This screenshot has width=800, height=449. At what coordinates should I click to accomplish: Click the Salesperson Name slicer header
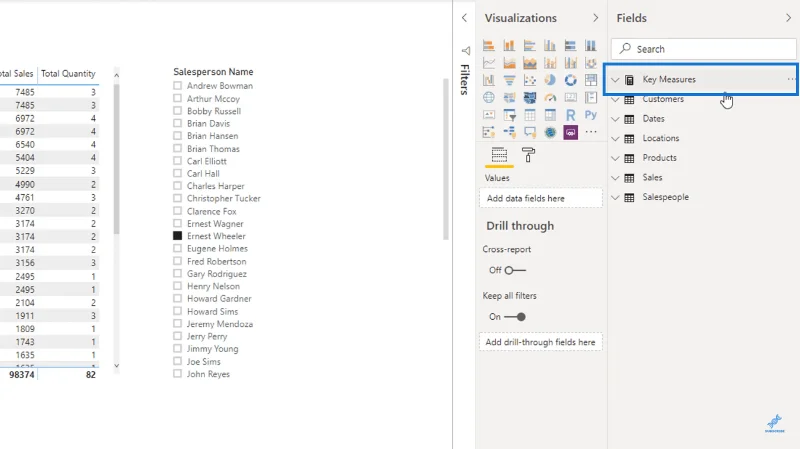pyautogui.click(x=213, y=72)
